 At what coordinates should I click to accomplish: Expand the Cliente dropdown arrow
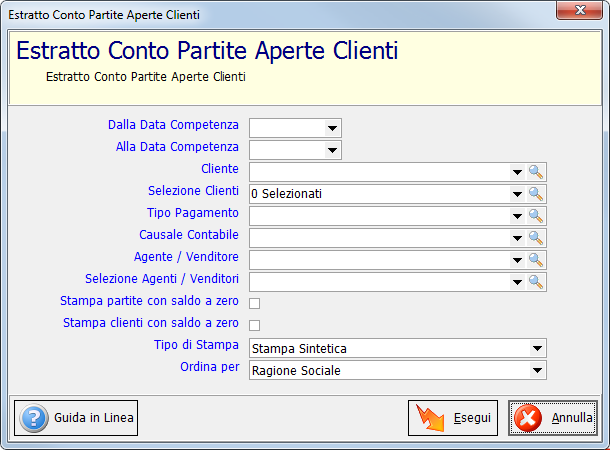point(517,172)
